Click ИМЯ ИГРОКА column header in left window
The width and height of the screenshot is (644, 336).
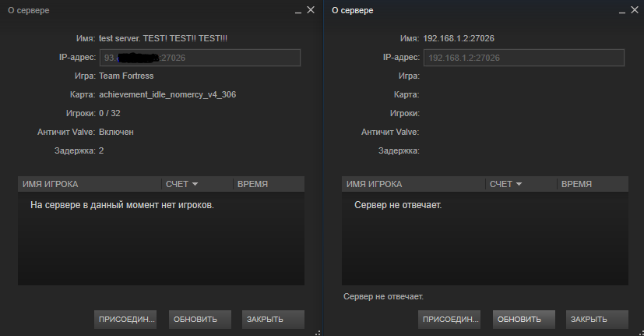89,184
